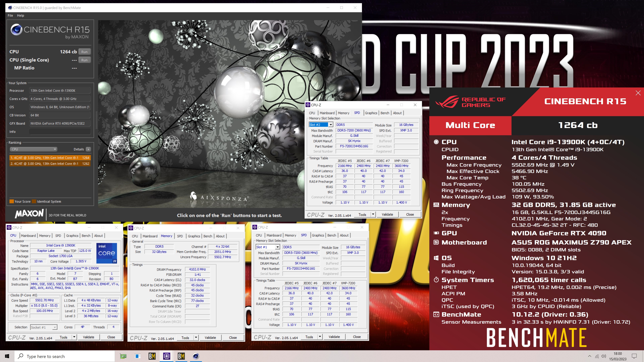
Task: Switch to Bench tab in Slot #2 CPU-Z window
Action: (385, 113)
